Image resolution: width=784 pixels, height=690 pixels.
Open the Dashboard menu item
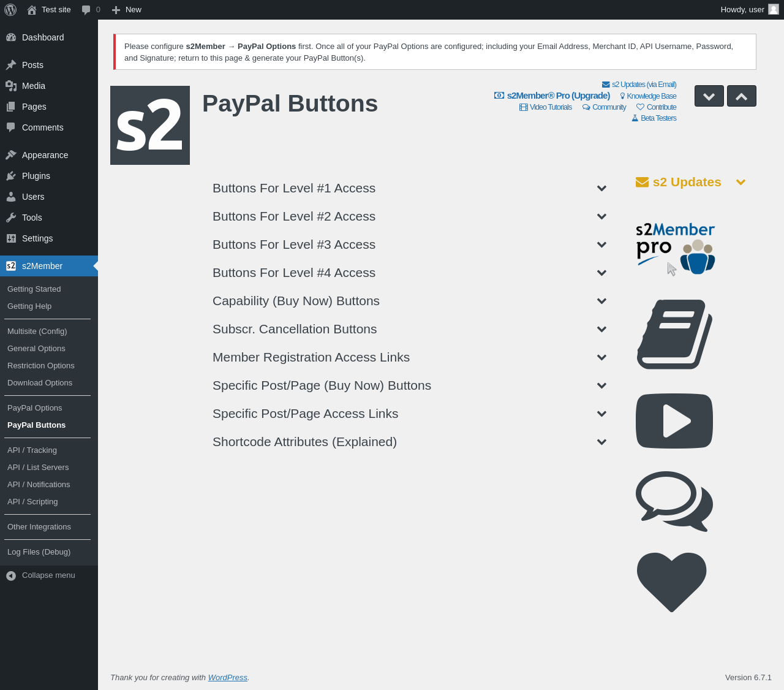pyautogui.click(x=49, y=37)
